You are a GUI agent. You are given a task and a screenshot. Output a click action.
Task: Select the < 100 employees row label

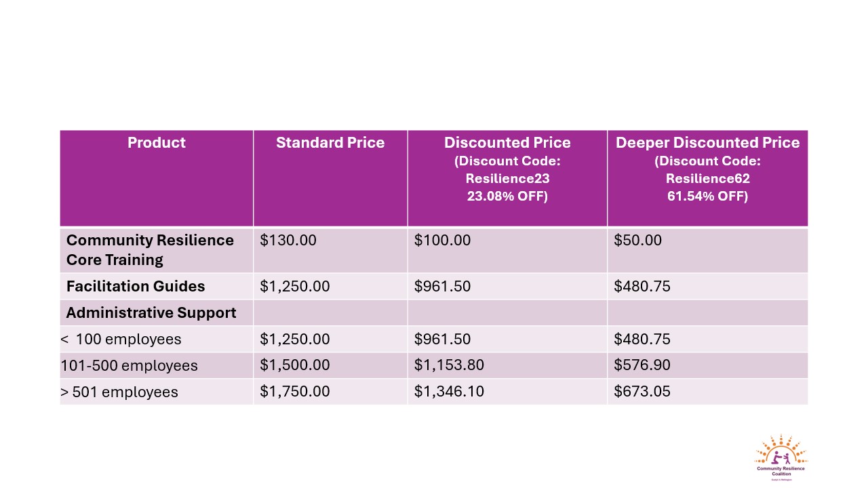click(x=157, y=339)
